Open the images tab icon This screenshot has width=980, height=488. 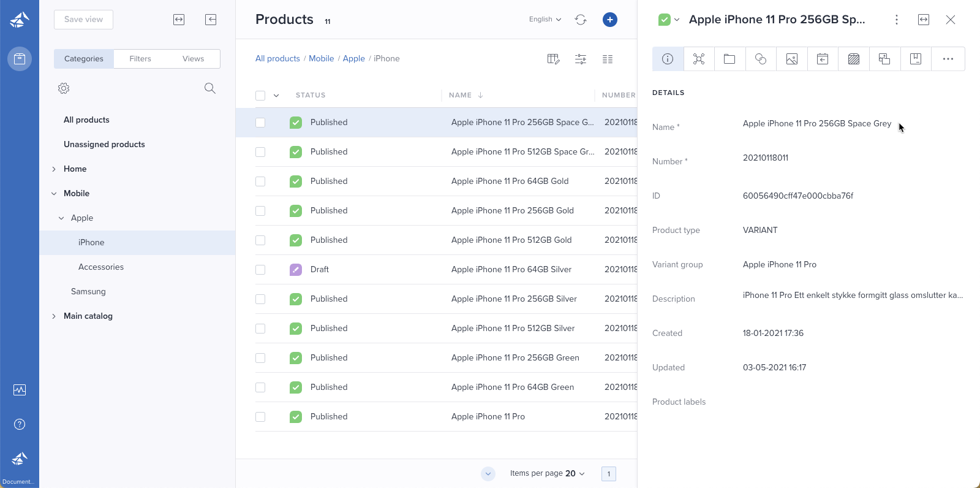pos(792,59)
